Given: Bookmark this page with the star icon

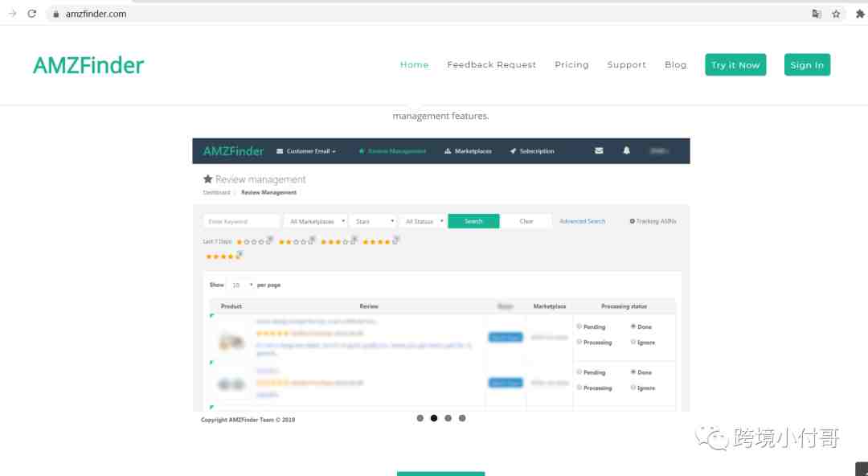Looking at the screenshot, I should (836, 14).
